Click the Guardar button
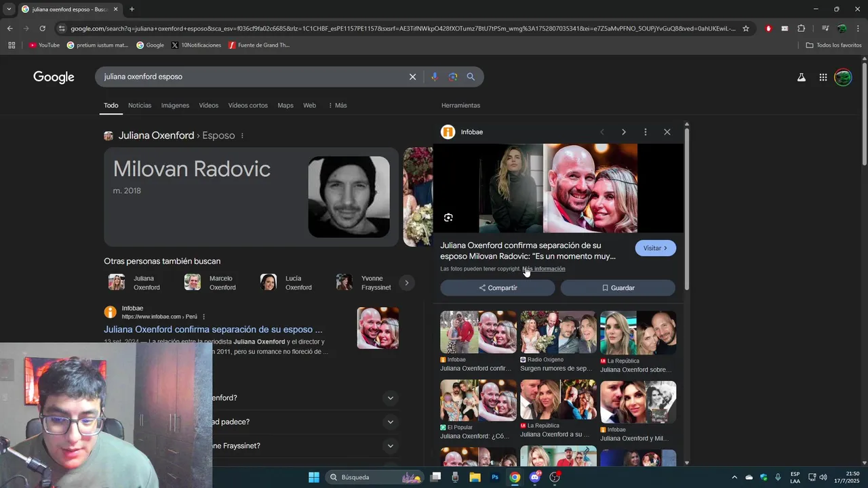This screenshot has width=868, height=488. tap(618, 288)
